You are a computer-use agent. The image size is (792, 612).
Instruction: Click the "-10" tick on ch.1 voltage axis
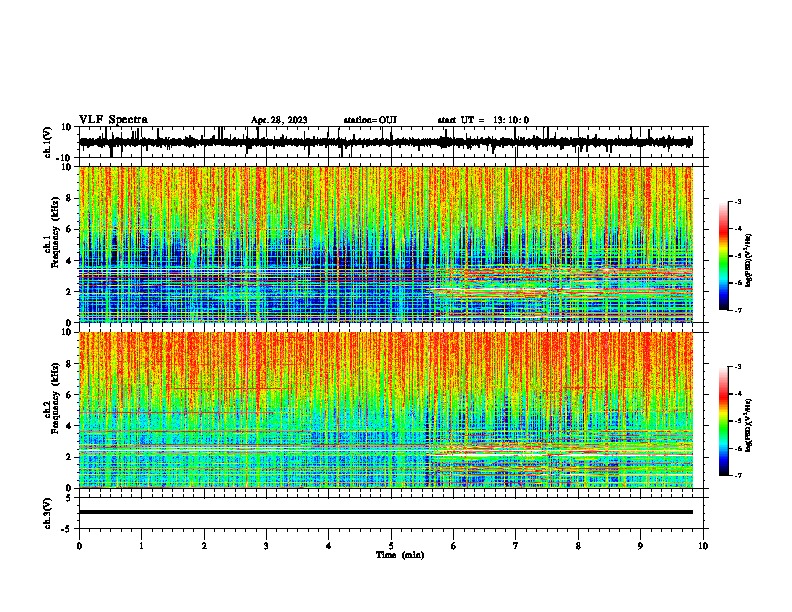click(65, 158)
